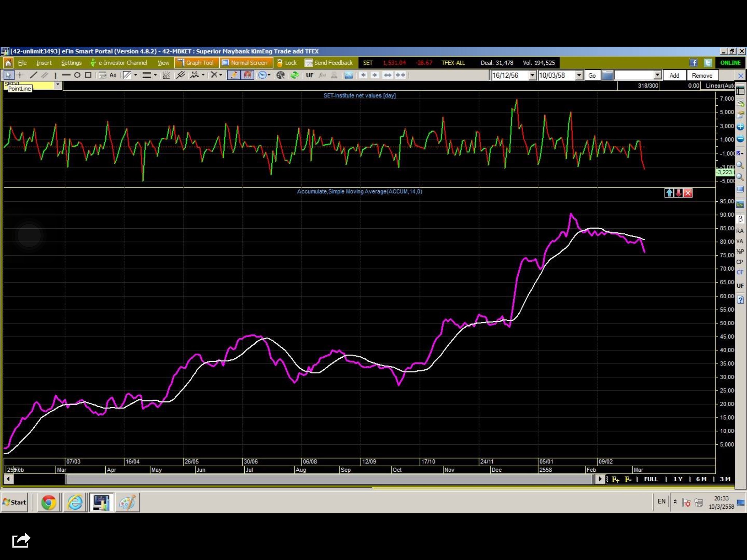Open the start date 16/12/56 dropdown
Viewport: 747px width, 560px height.
(x=532, y=75)
